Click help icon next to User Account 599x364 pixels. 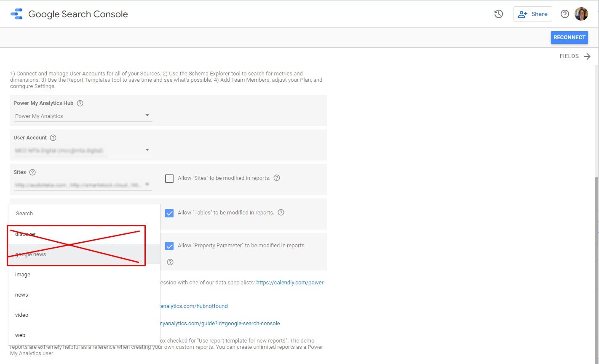(x=53, y=138)
